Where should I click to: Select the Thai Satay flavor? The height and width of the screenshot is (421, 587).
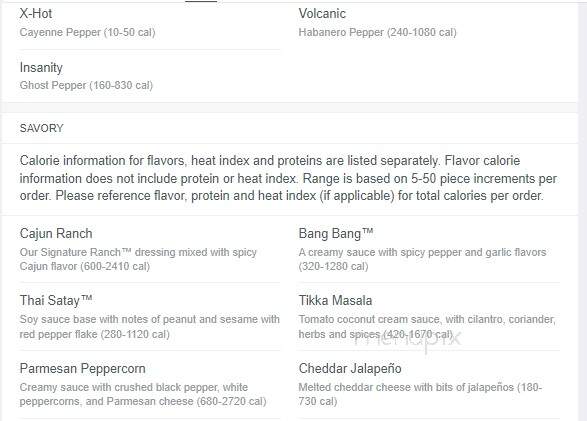tap(56, 300)
